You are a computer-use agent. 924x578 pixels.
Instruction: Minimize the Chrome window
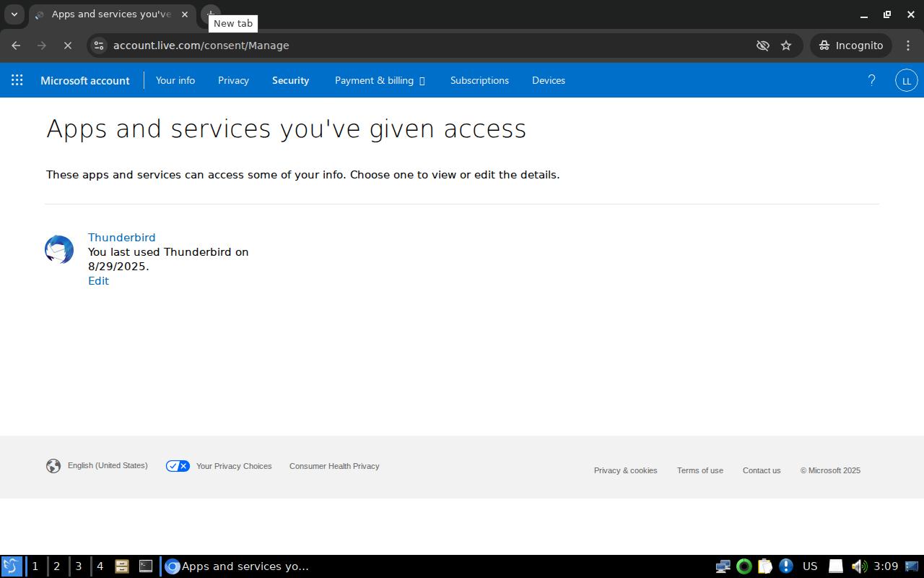863,14
